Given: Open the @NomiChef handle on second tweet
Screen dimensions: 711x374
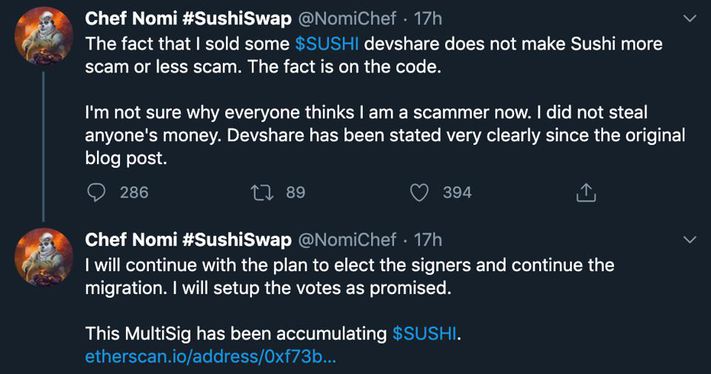Looking at the screenshot, I should (x=347, y=240).
